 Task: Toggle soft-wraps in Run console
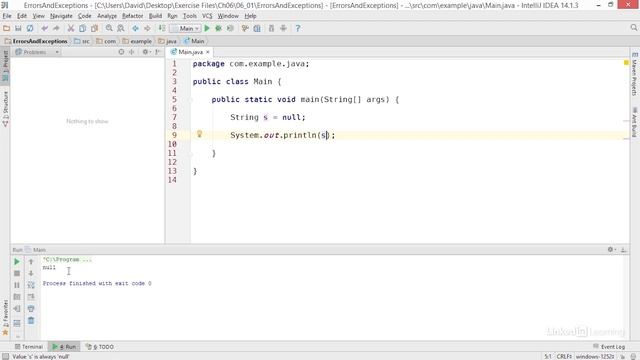(31, 285)
